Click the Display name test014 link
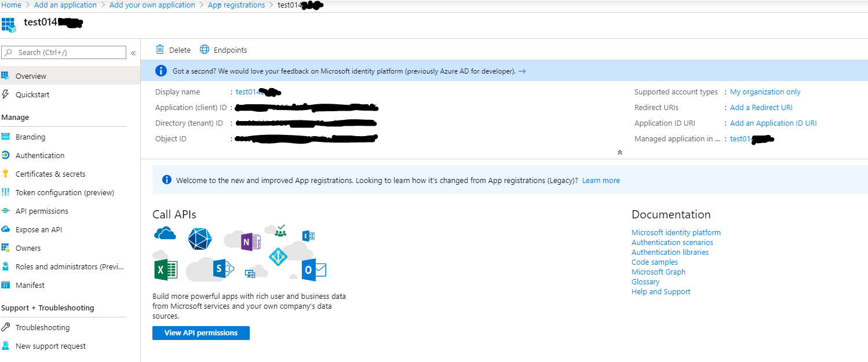Screen dimensions: 868x362 click(258, 92)
